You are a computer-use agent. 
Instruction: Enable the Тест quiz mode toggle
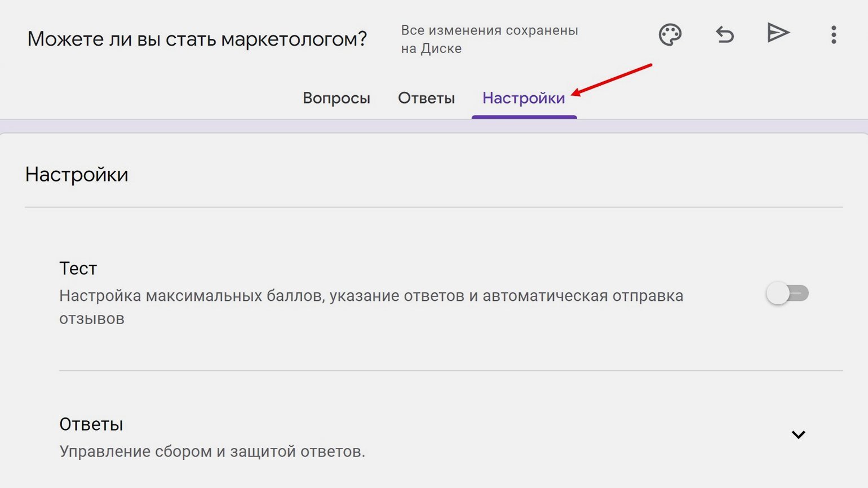pos(787,293)
